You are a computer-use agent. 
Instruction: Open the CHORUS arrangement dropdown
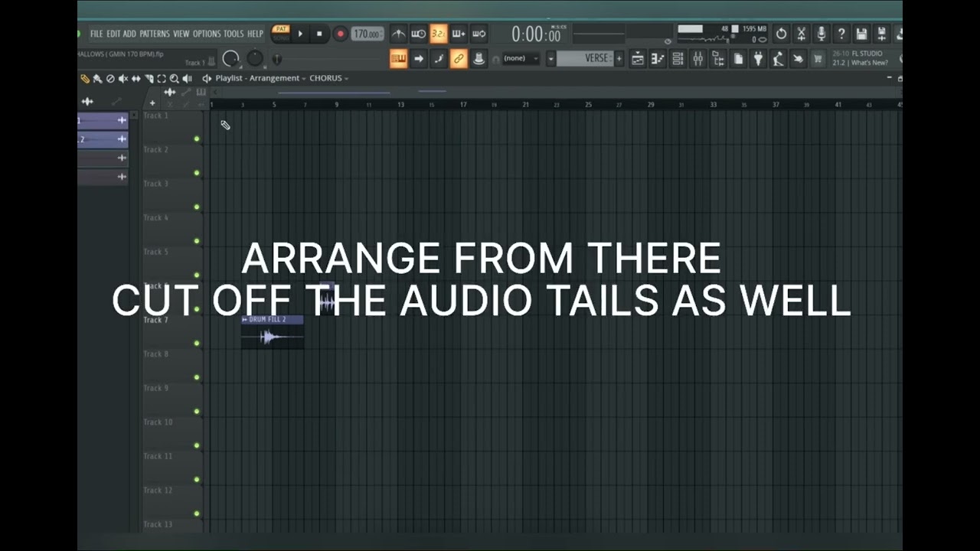329,78
